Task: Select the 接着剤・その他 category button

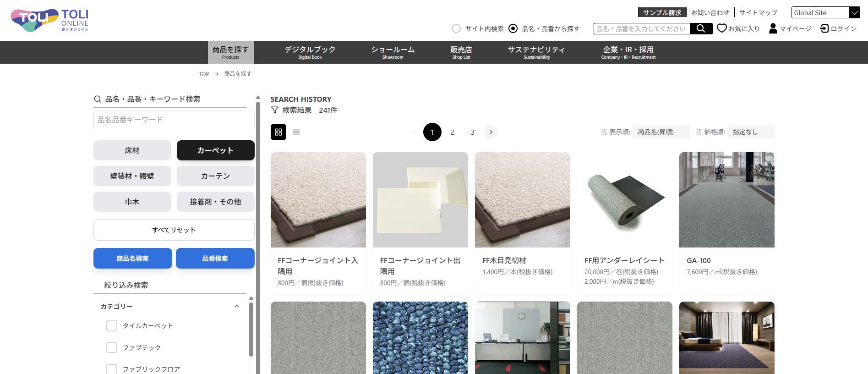Action: click(216, 202)
